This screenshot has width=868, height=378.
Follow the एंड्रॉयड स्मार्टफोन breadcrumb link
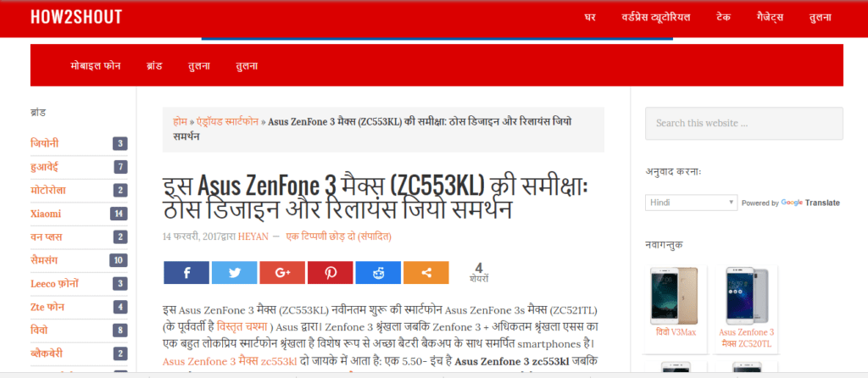click(227, 122)
